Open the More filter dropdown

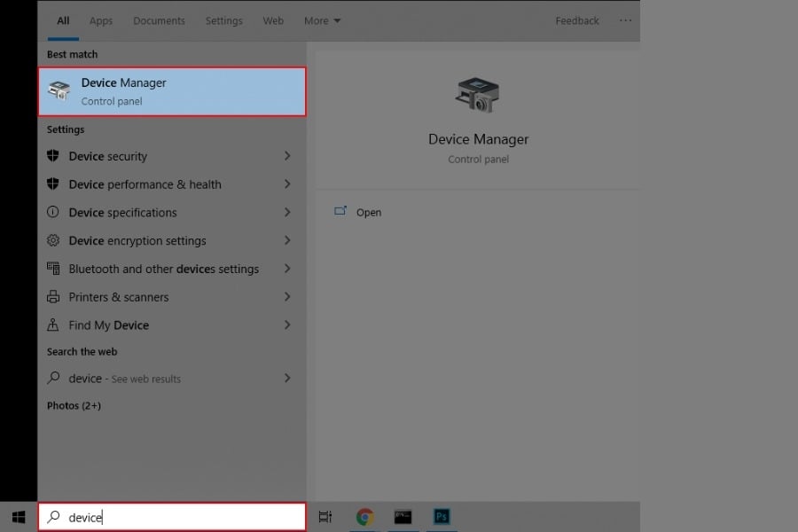pos(322,20)
